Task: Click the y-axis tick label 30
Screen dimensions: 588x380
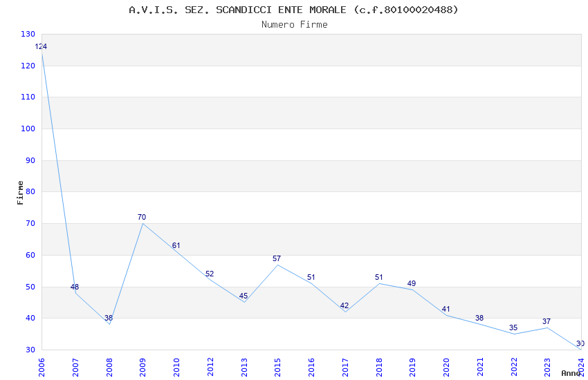Action: pos(30,350)
